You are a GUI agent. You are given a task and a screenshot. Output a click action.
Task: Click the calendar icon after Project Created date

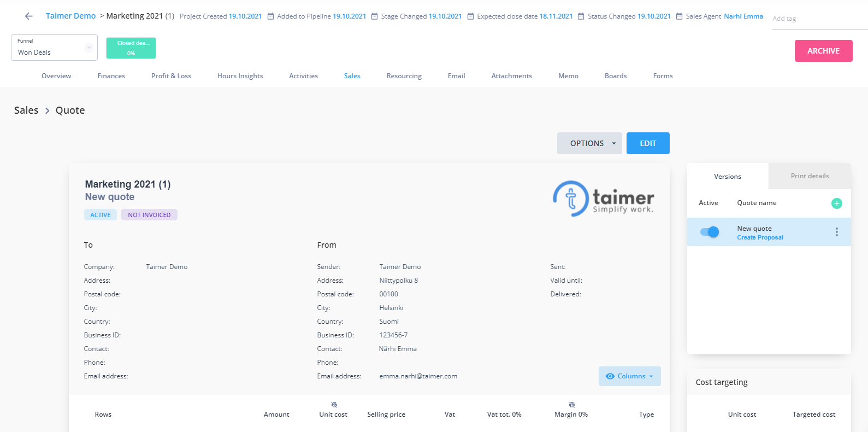pos(270,16)
